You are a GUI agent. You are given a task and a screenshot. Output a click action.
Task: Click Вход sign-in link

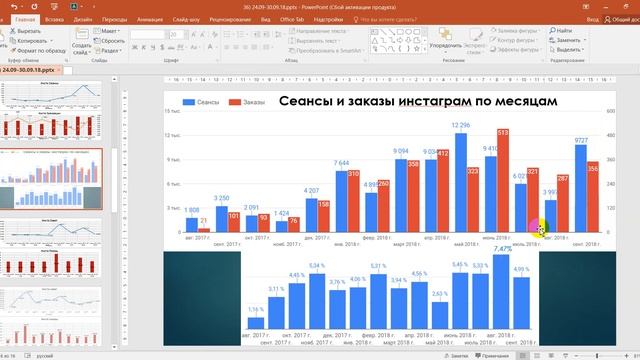click(592, 19)
